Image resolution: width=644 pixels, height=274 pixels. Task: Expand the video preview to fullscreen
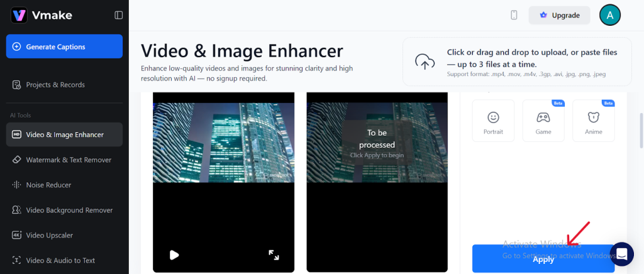pos(274,255)
